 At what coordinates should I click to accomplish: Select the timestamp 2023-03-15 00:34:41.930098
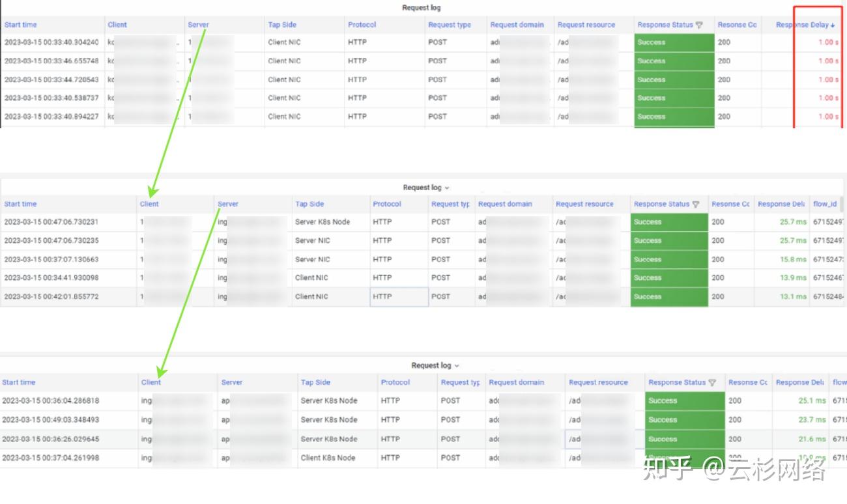click(51, 277)
